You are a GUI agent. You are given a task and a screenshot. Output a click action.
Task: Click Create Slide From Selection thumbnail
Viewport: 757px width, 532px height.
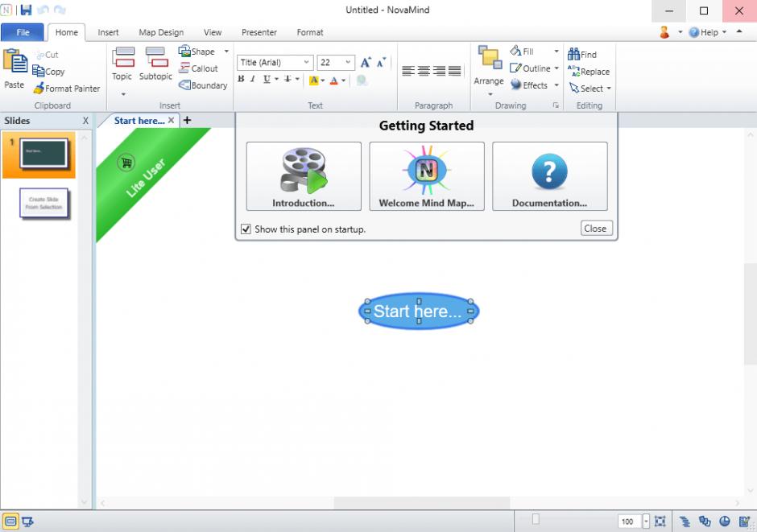(x=44, y=203)
